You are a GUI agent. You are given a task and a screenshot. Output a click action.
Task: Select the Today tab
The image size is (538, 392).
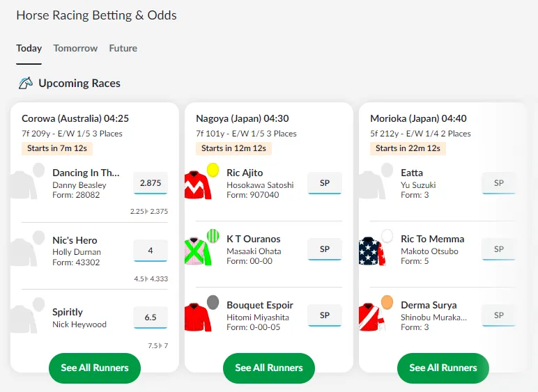click(29, 49)
